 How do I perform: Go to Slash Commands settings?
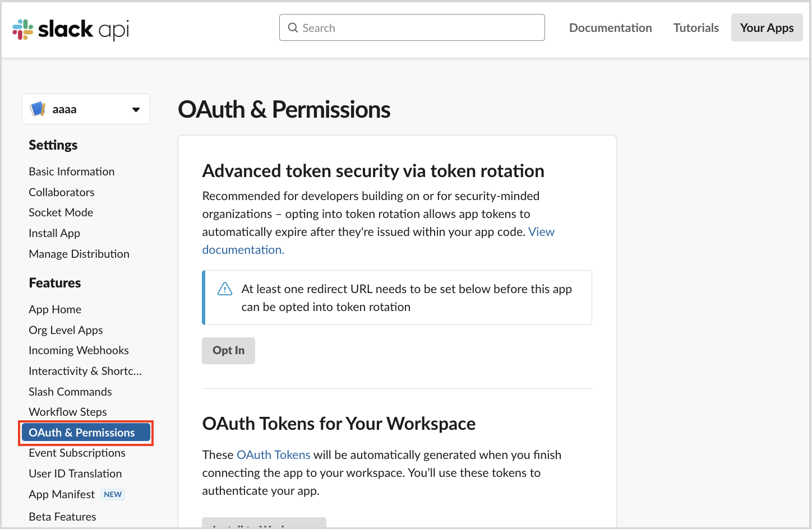point(70,391)
